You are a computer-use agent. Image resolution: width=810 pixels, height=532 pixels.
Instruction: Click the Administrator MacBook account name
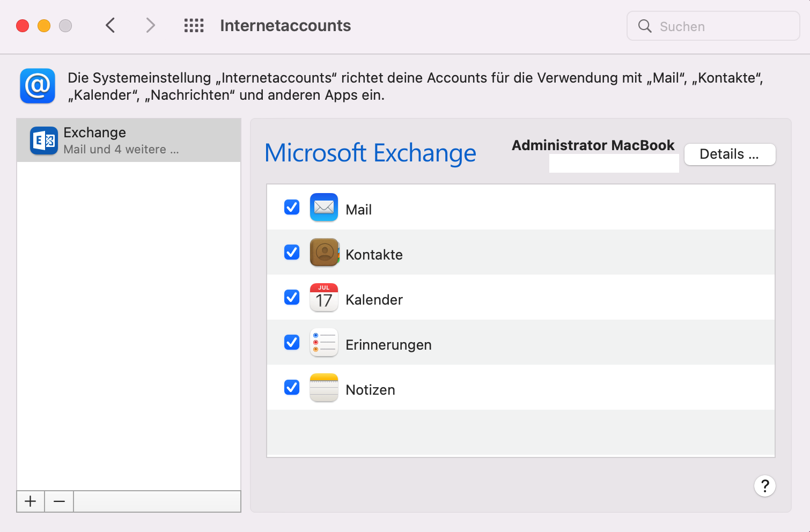coord(593,145)
